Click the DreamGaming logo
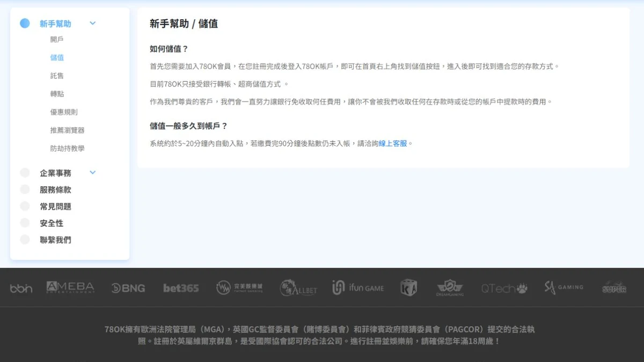The image size is (644, 362). (450, 288)
